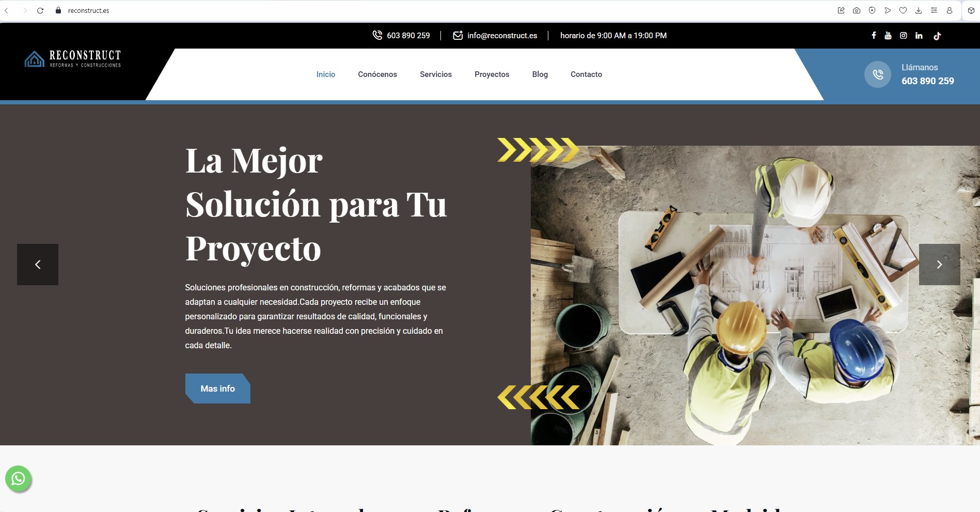Email info@reconstruct.es
This screenshot has height=512, width=980.
(x=502, y=36)
